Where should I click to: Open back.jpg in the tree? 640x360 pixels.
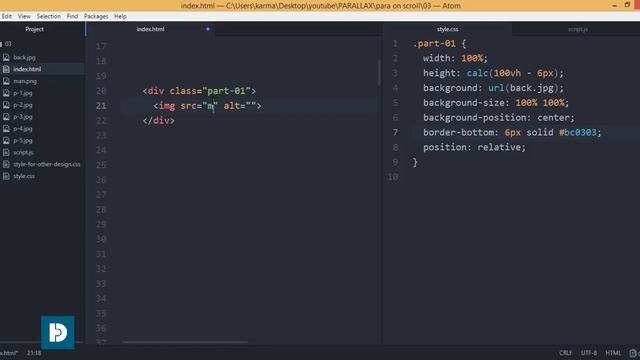pyautogui.click(x=24, y=58)
